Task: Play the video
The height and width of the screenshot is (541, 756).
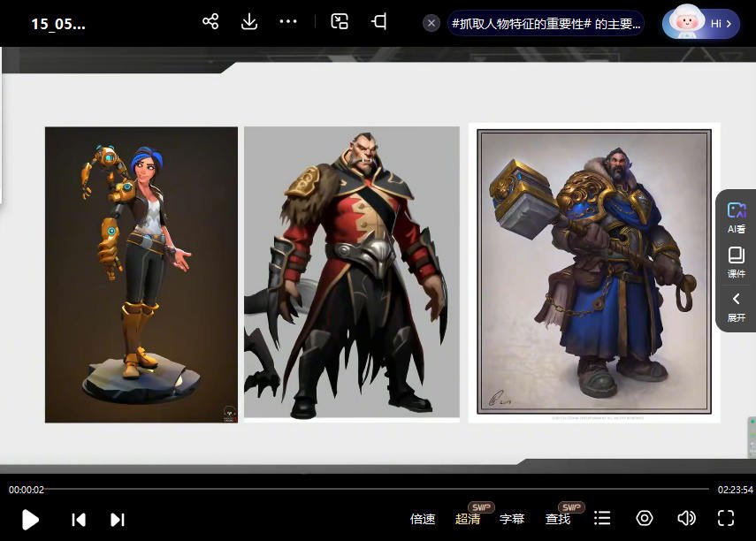Action: 30,519
